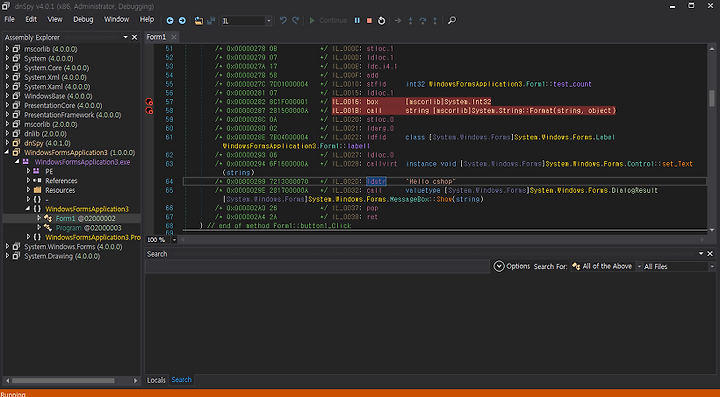The width and height of the screenshot is (720, 397).
Task: Open search with the magnifier icon
Action: [452, 21]
